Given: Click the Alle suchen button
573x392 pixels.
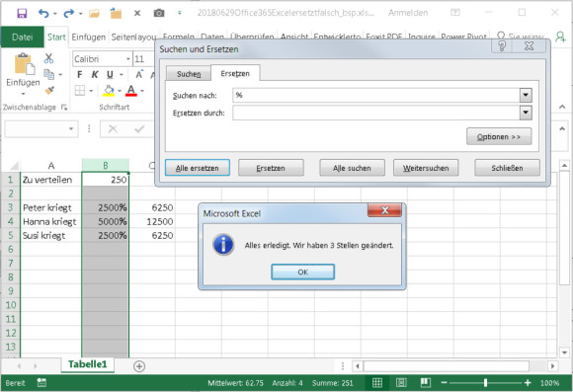Looking at the screenshot, I should [x=352, y=168].
